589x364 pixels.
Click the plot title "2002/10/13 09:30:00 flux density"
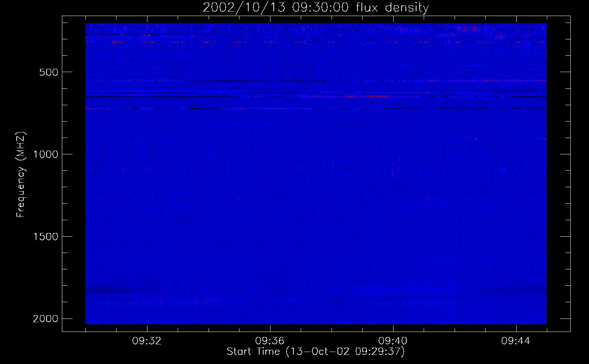tap(316, 8)
